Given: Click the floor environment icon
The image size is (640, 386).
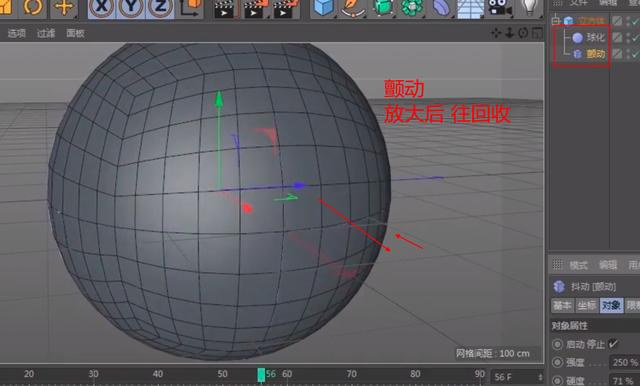Looking at the screenshot, I should point(470,9).
